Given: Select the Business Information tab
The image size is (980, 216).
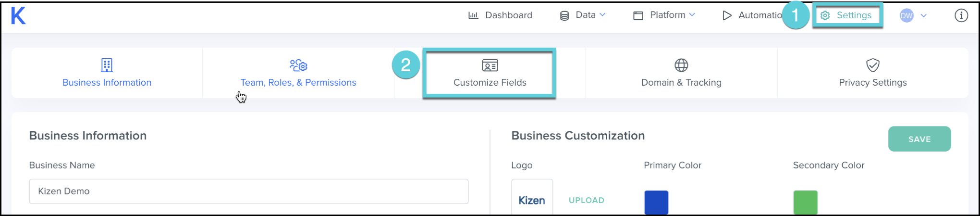Looking at the screenshot, I should tap(107, 73).
